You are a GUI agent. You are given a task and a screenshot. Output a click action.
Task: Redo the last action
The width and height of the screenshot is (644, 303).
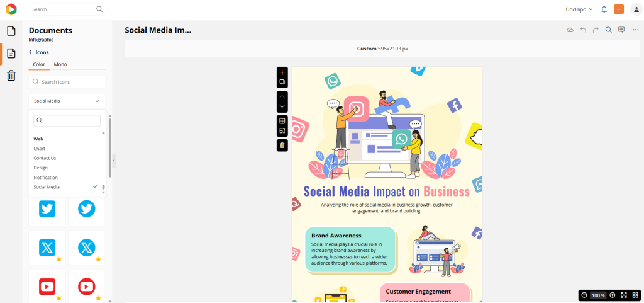point(596,30)
